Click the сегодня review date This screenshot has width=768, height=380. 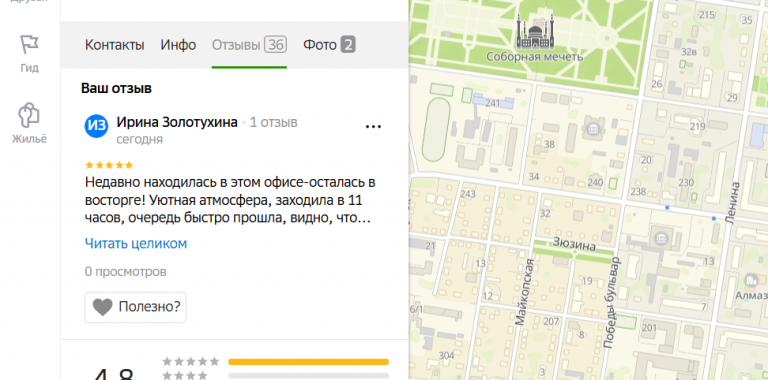pos(140,140)
